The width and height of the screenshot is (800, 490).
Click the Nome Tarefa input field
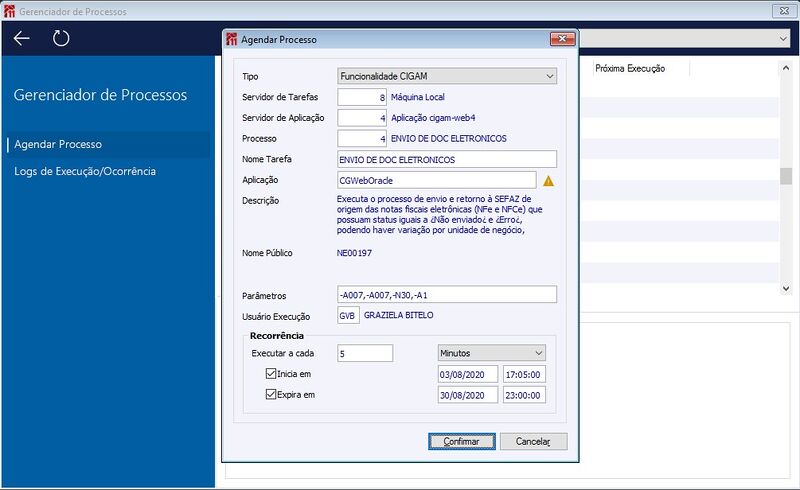point(447,159)
